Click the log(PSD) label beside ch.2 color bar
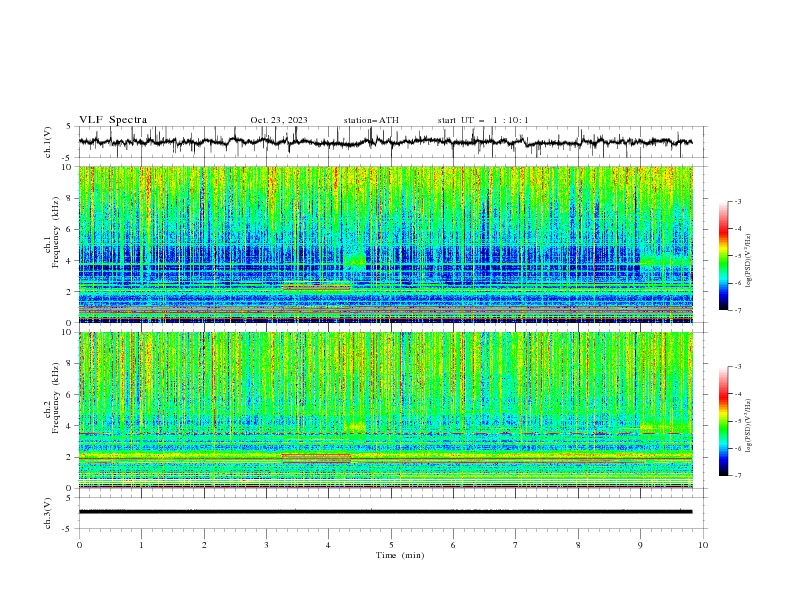This screenshot has width=792, height=612. click(x=748, y=425)
